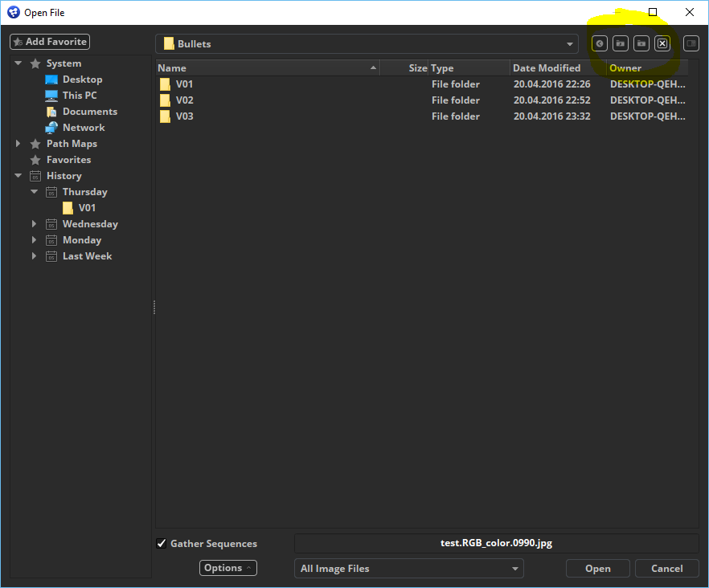This screenshot has height=588, width=709.
Task: Sort by the Name column header
Action: coord(267,68)
